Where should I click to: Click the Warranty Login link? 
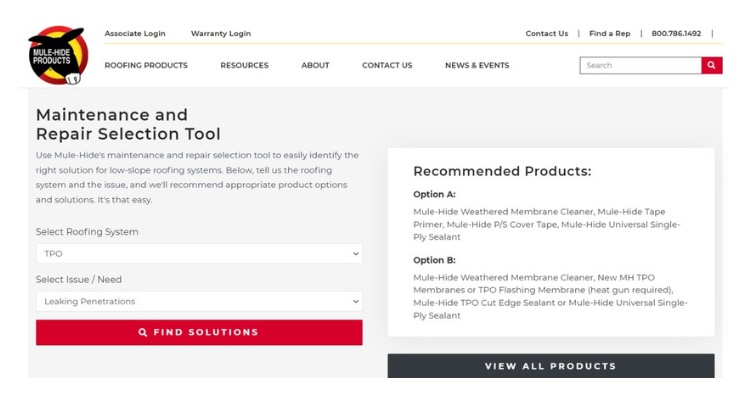pyautogui.click(x=221, y=33)
